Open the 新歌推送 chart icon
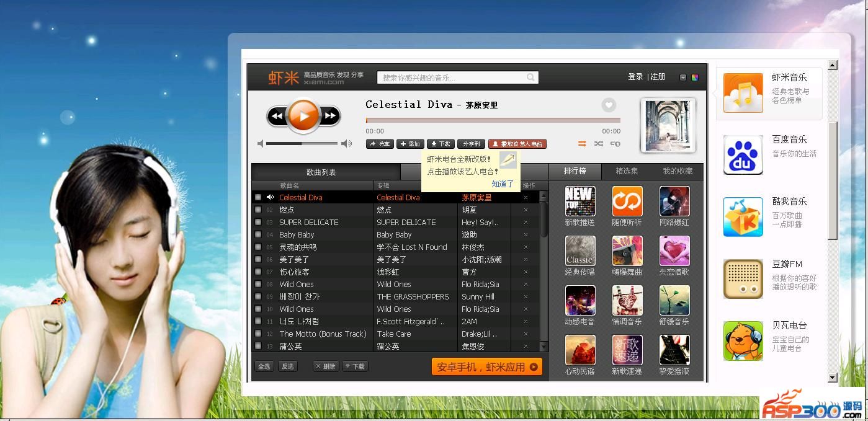Image resolution: width=868 pixels, height=421 pixels. pos(580,201)
